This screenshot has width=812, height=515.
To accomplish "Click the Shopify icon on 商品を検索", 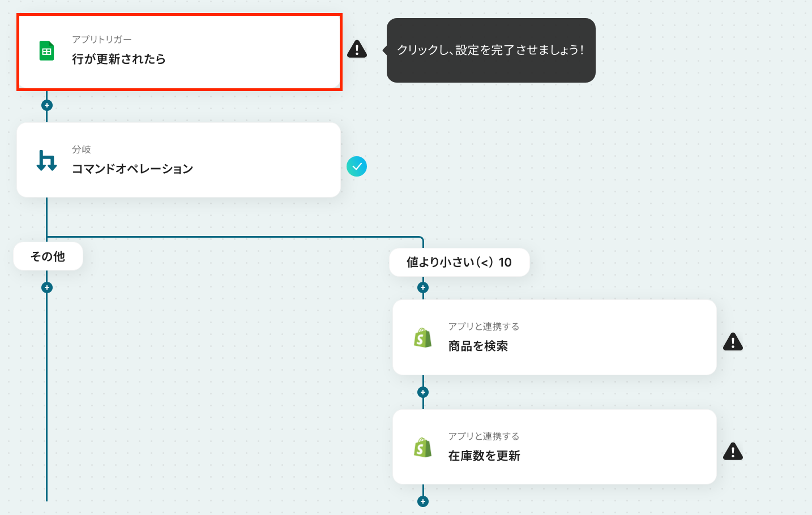I will [x=422, y=338].
